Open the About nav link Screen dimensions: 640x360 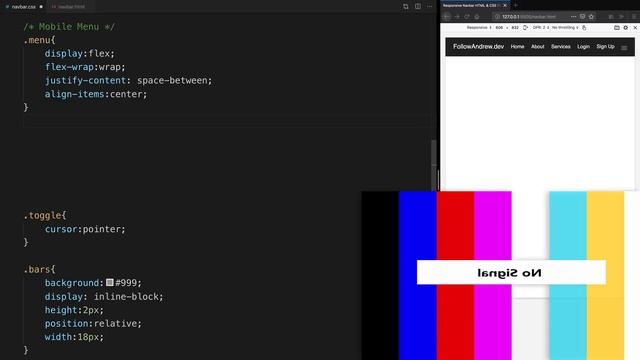(538, 47)
